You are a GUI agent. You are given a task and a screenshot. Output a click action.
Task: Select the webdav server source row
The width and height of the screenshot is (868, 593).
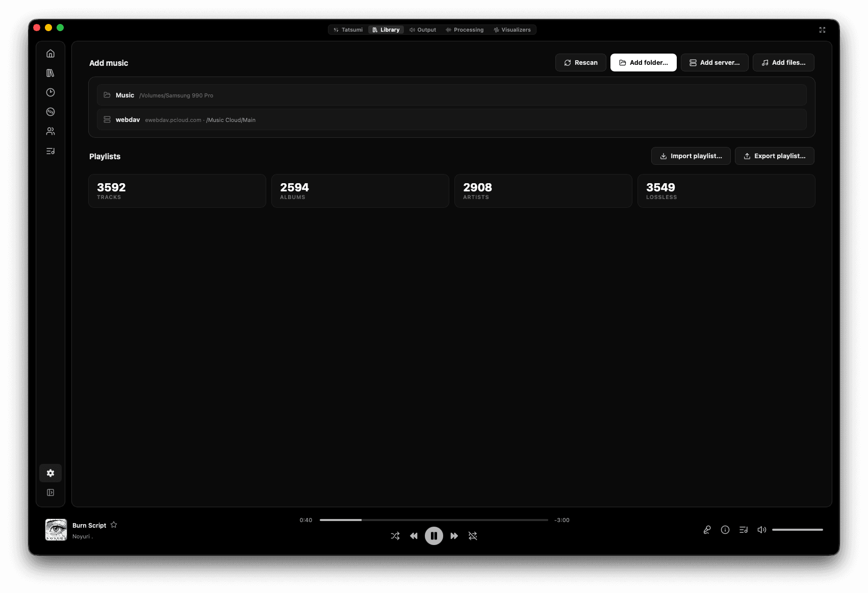(x=452, y=119)
